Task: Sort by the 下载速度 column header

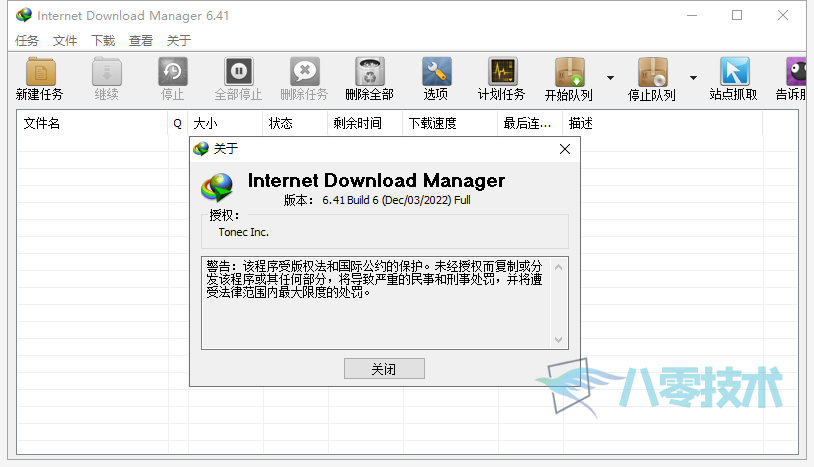Action: tap(451, 123)
